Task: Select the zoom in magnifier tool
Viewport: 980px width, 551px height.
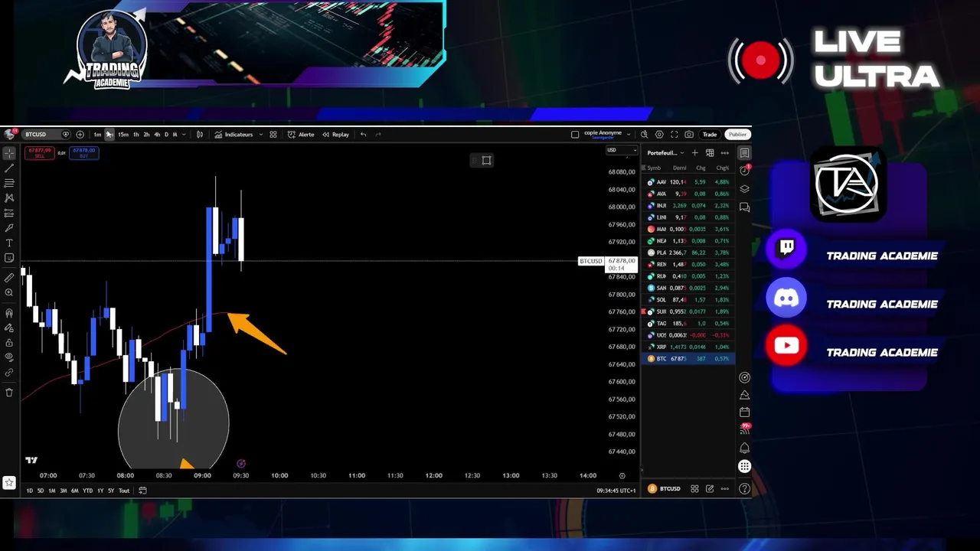Action: click(x=9, y=293)
